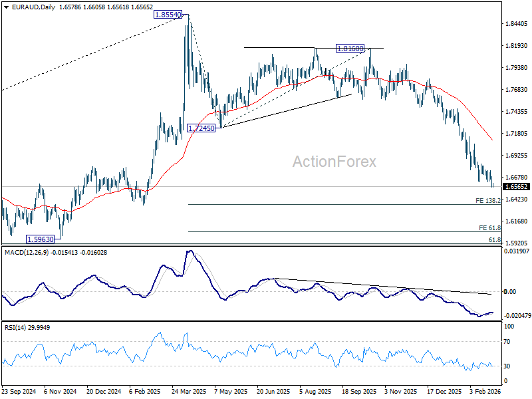The height and width of the screenshot is (399, 532).
Task: Select the 1.76830 price axis value
Action: tap(517, 90)
